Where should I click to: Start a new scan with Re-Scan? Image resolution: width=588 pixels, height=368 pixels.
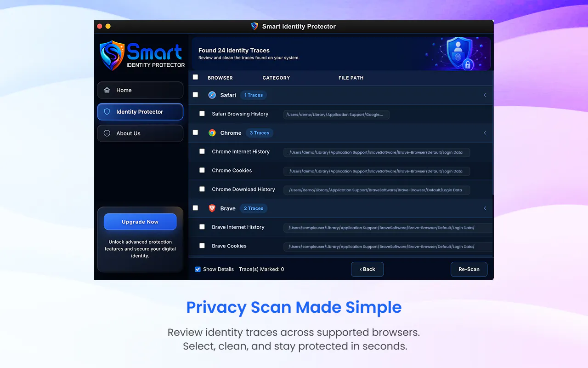(469, 269)
